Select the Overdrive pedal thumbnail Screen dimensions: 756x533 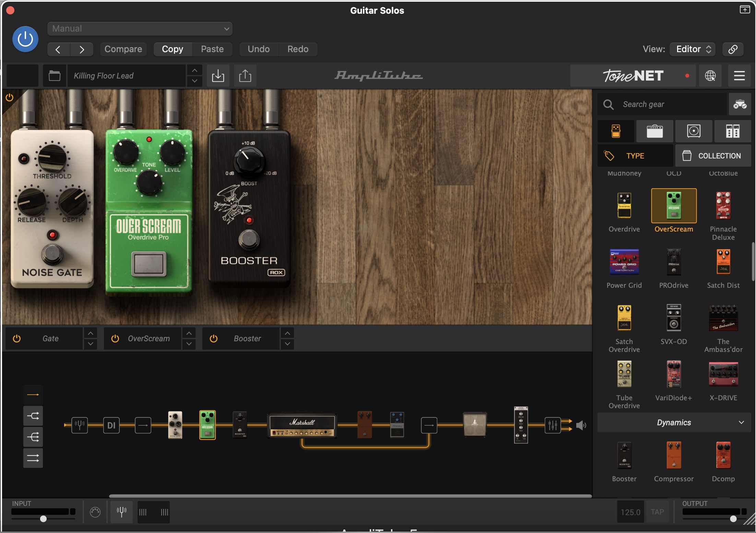(624, 205)
